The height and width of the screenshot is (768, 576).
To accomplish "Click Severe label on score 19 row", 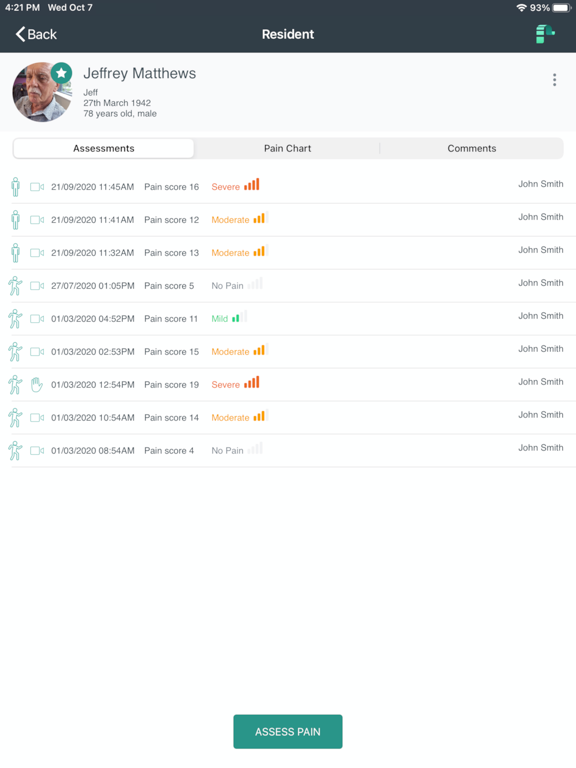I will [x=225, y=384].
